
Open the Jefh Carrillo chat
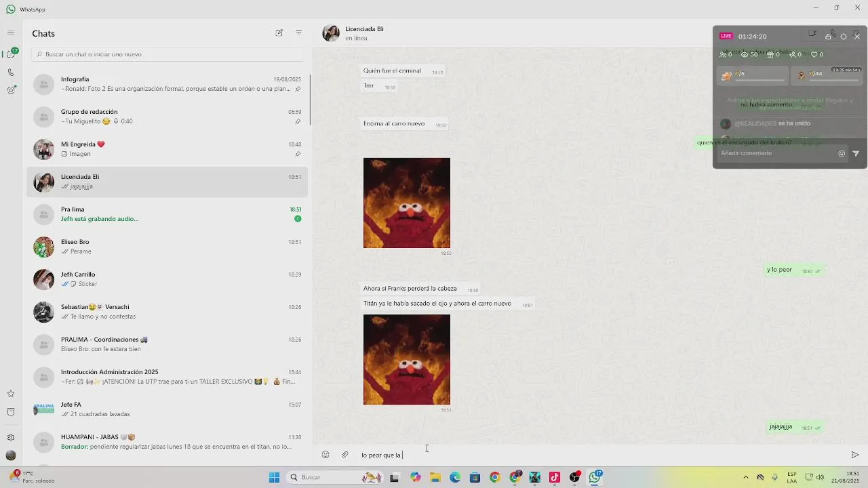click(167, 279)
